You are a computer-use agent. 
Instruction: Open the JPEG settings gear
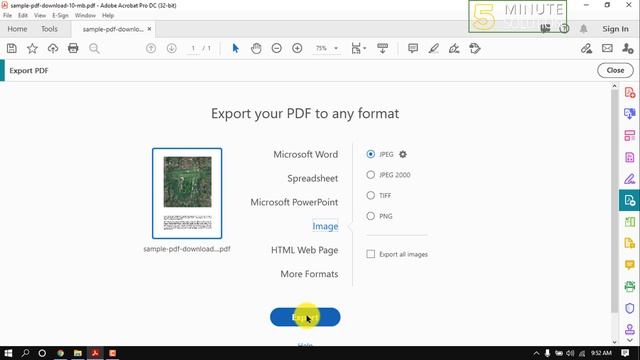point(403,154)
